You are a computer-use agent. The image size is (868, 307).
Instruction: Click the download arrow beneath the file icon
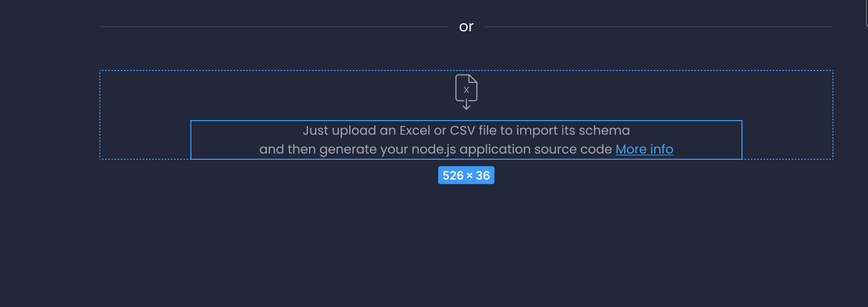click(x=466, y=104)
